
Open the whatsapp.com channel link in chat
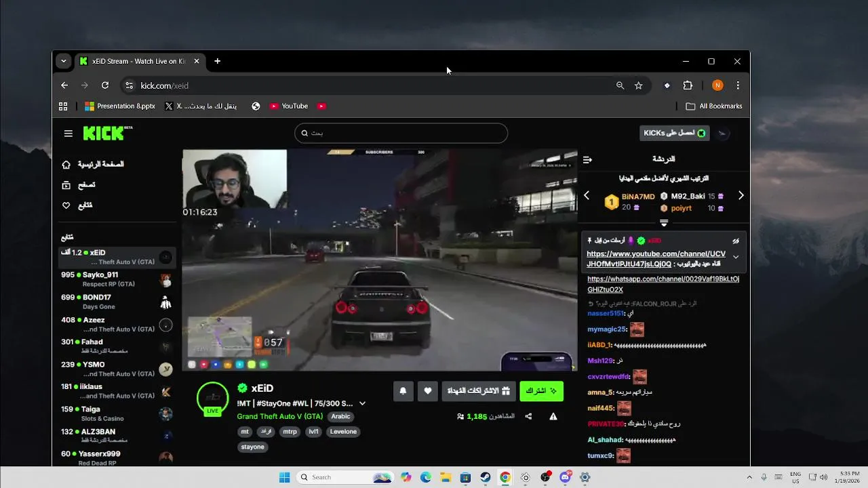point(663,284)
